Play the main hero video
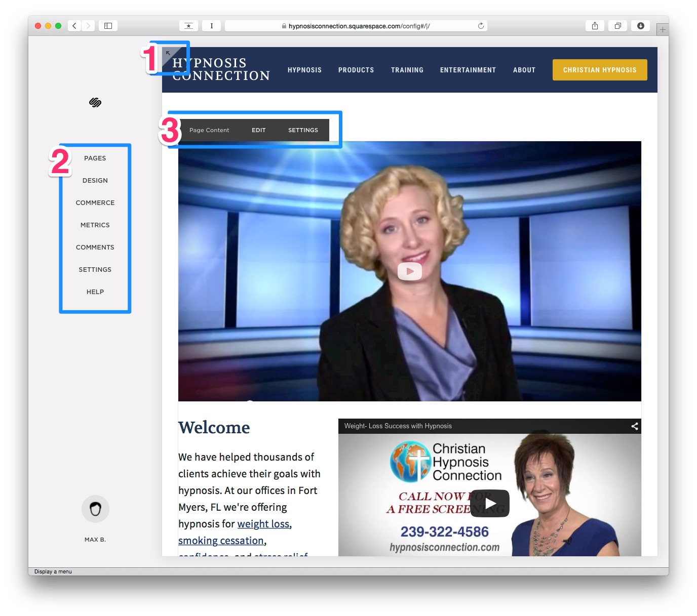 click(410, 271)
